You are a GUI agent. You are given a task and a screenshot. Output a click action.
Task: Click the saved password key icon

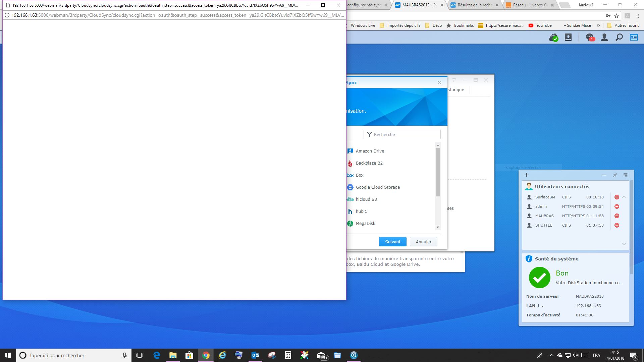point(608,15)
